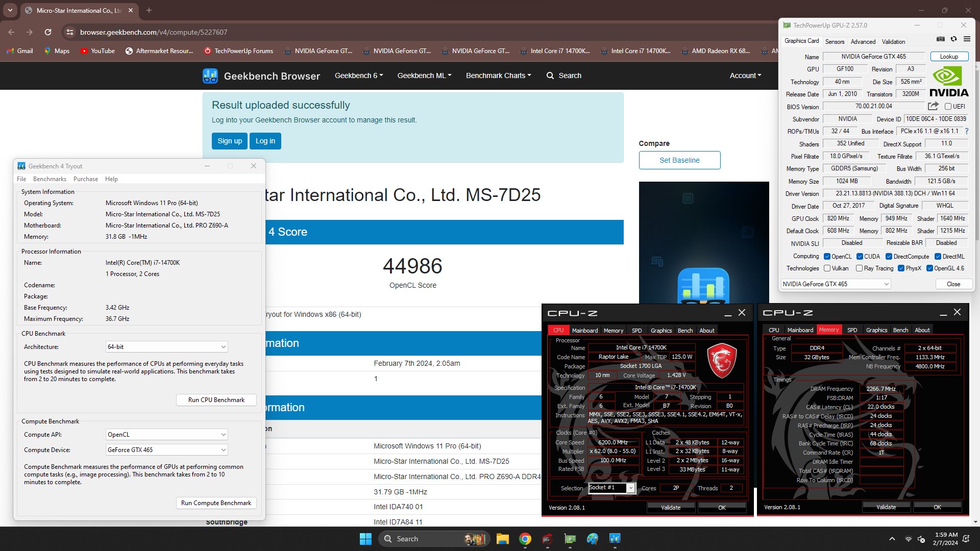Open CPU-Z Socket #1 selection dropdown
This screenshot has width=980, height=551.
[611, 488]
